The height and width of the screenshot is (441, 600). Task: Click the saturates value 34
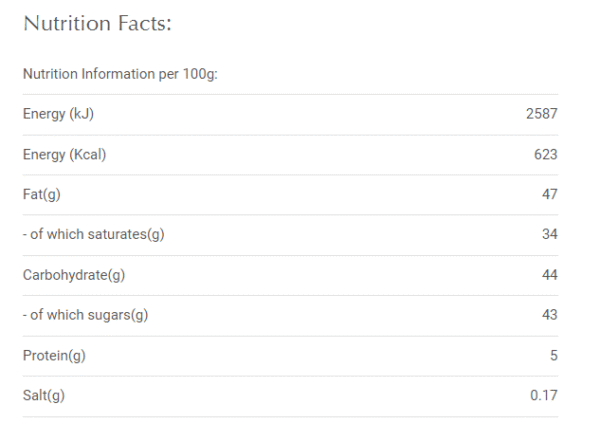coord(549,235)
